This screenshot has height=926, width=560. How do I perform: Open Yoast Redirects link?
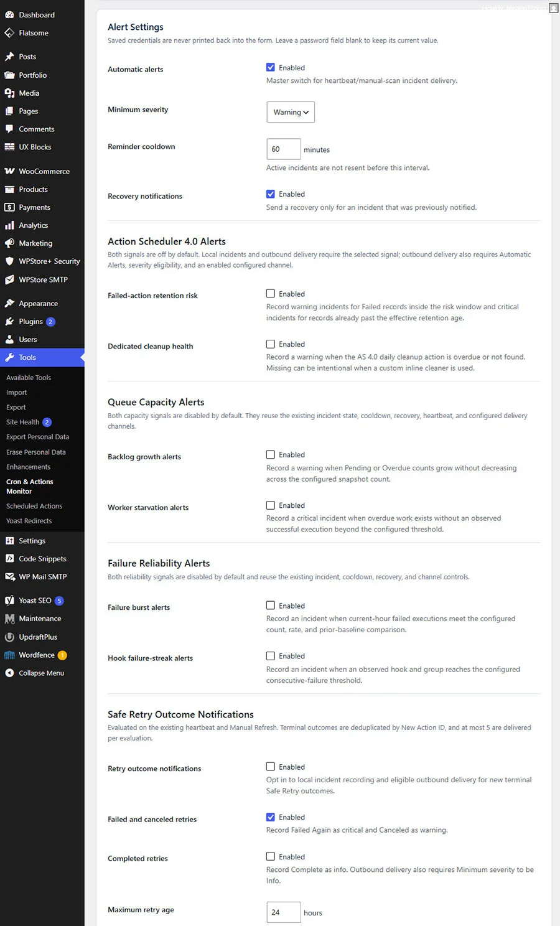click(x=29, y=521)
